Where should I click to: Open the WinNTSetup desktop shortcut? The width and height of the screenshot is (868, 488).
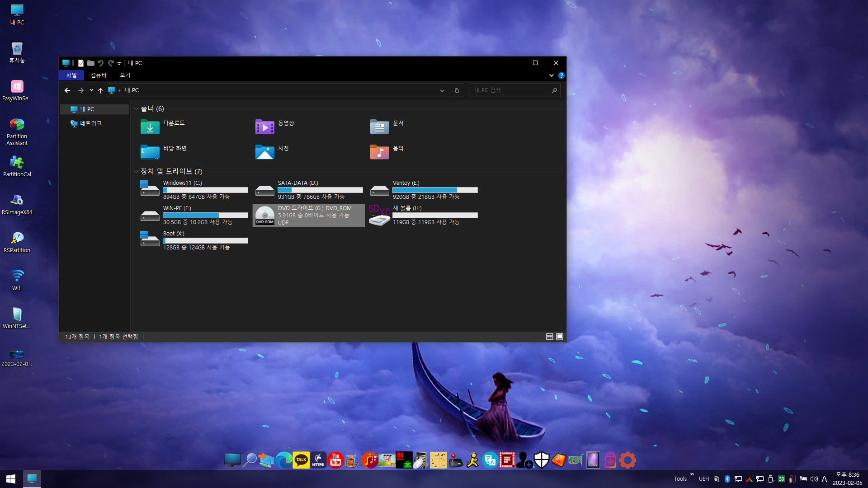tap(17, 318)
